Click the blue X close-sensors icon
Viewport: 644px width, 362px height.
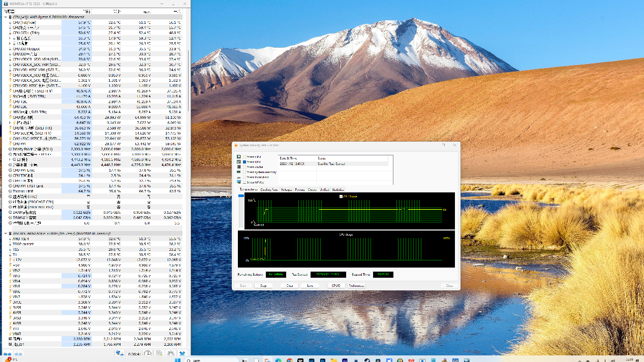182,354
